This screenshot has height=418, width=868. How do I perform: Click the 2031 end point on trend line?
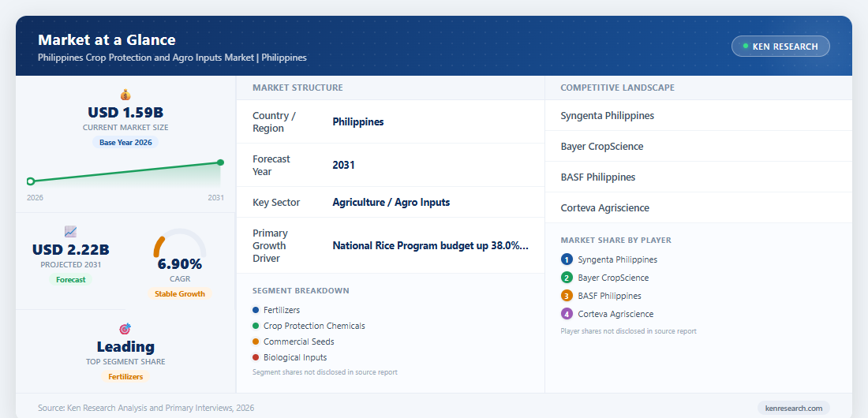point(220,162)
